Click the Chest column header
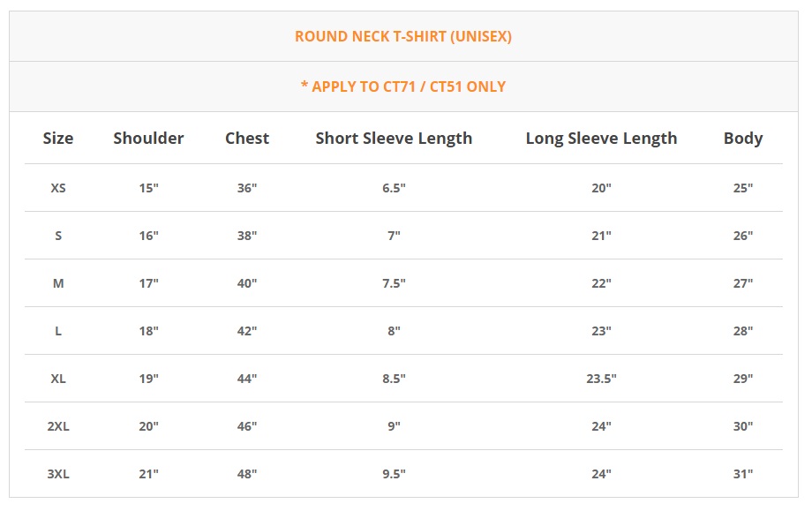The width and height of the screenshot is (812, 511). tap(247, 139)
